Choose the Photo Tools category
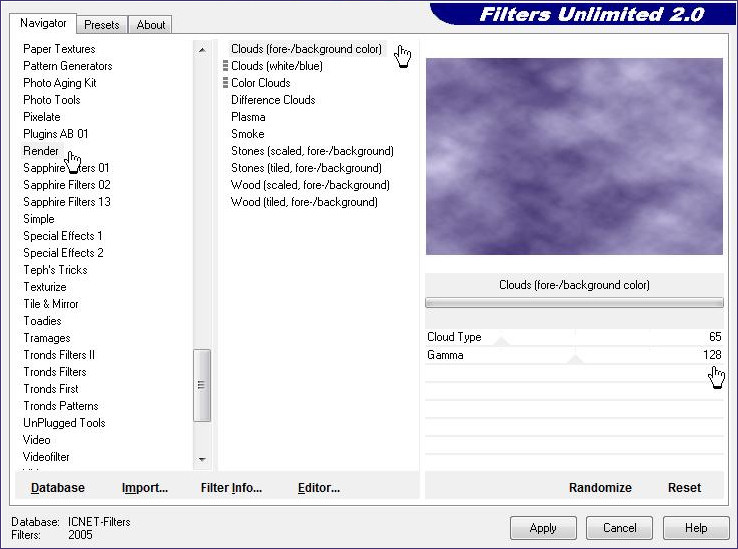Viewport: 738px width, 549px height. [52, 100]
